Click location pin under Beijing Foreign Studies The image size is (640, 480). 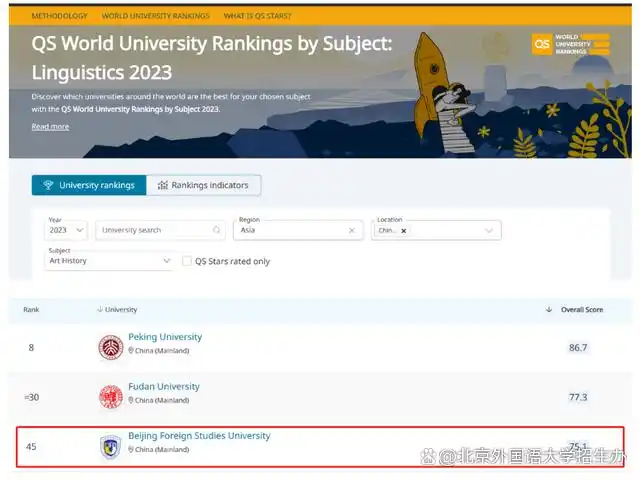[131, 449]
